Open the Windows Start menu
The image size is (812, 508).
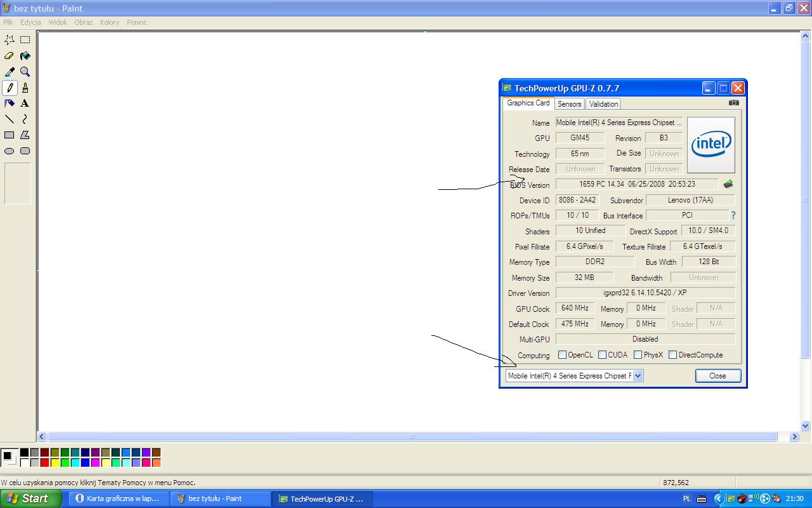tap(30, 498)
